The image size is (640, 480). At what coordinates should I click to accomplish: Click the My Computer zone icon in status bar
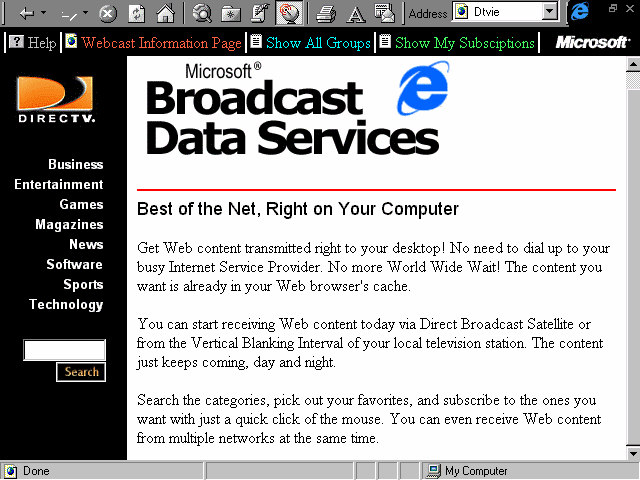(x=433, y=471)
